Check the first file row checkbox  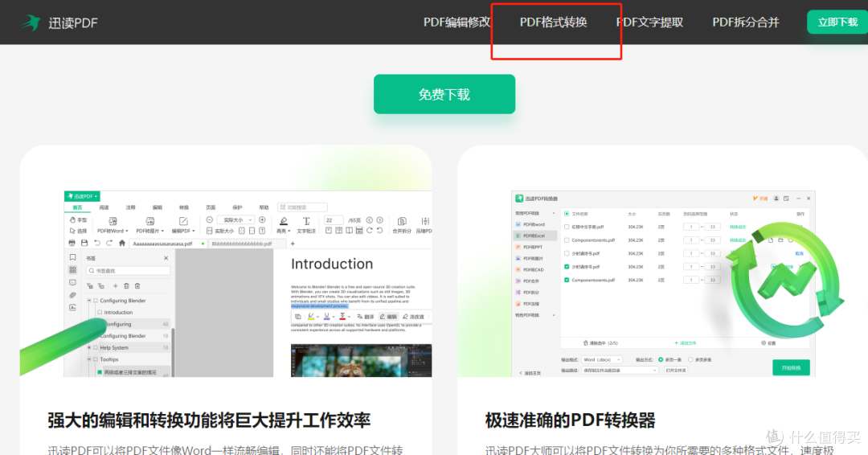[567, 227]
